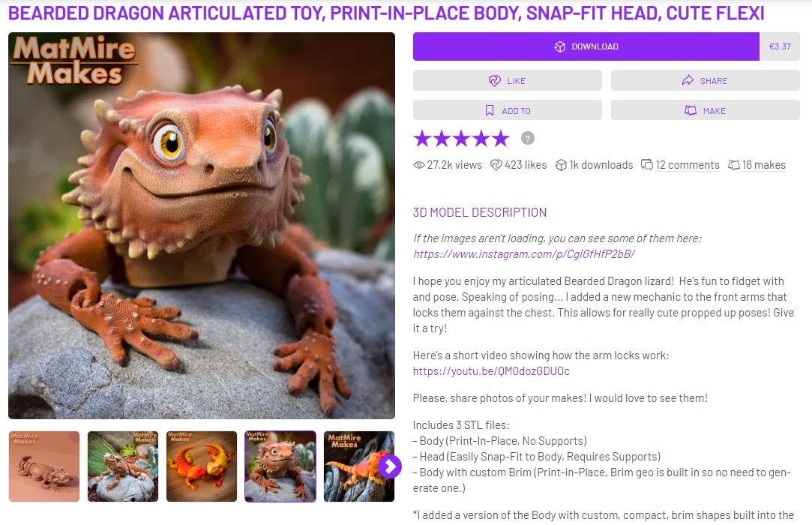Click the 423 likes heart icon

(496, 165)
